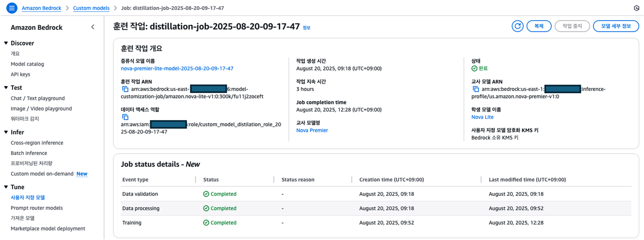Open Chat / Text playground
The image size is (644, 240).
click(38, 98)
